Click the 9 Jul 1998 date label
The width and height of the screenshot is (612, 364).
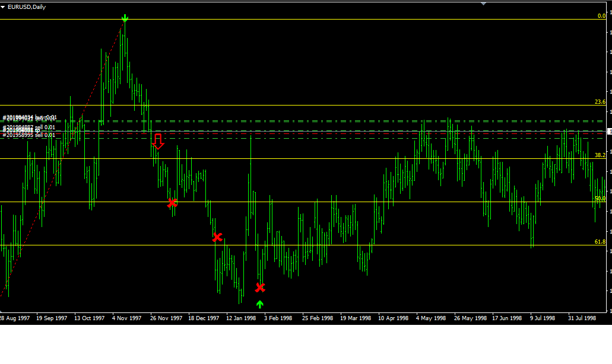543,318
